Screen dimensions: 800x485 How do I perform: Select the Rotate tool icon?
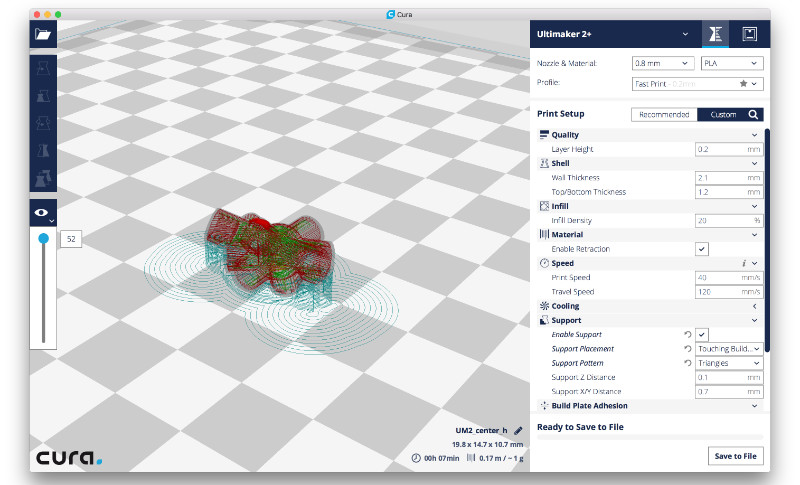click(x=43, y=123)
